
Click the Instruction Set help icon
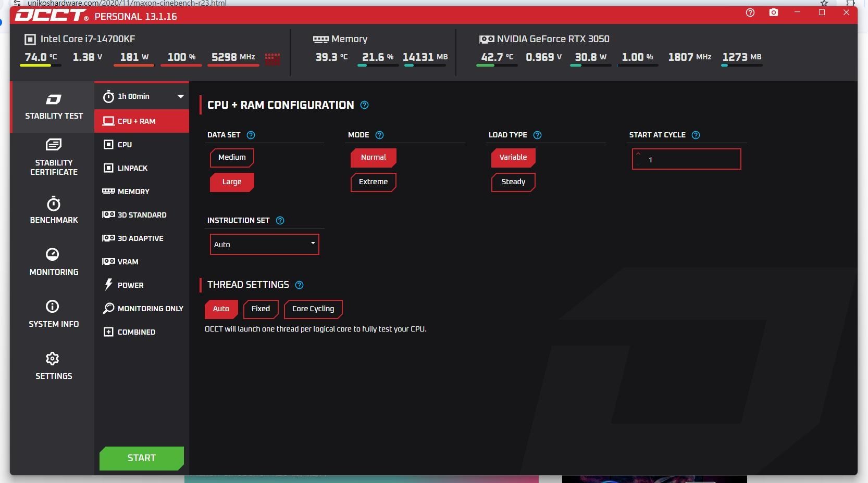pyautogui.click(x=280, y=220)
